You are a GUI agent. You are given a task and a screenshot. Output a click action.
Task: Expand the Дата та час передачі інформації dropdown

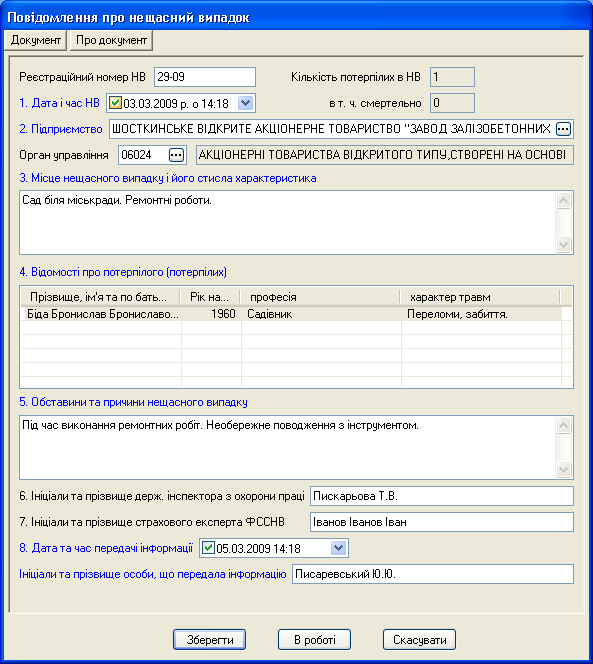tap(338, 548)
